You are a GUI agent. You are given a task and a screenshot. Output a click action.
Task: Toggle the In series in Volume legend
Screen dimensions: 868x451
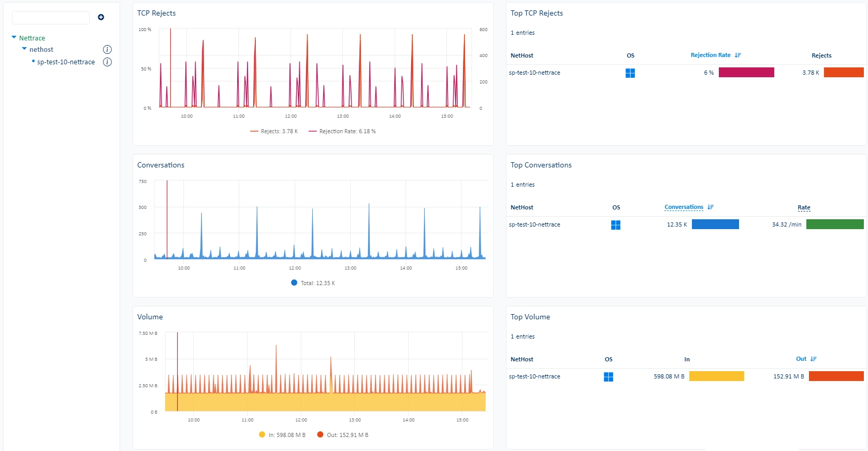pos(282,435)
